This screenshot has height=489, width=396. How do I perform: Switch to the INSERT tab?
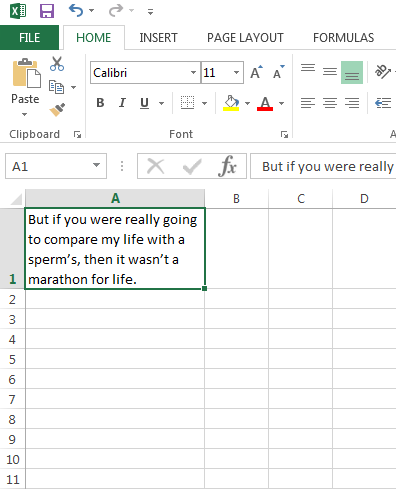point(158,38)
